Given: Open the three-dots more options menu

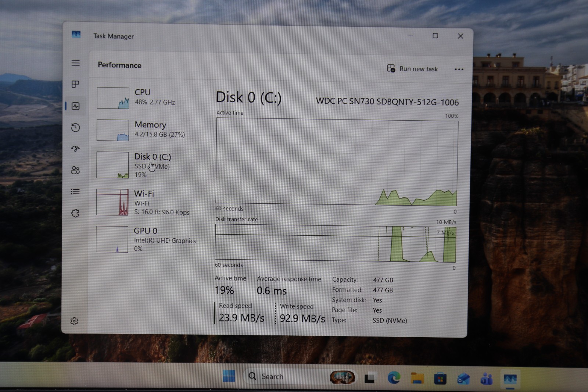Looking at the screenshot, I should click(x=459, y=69).
